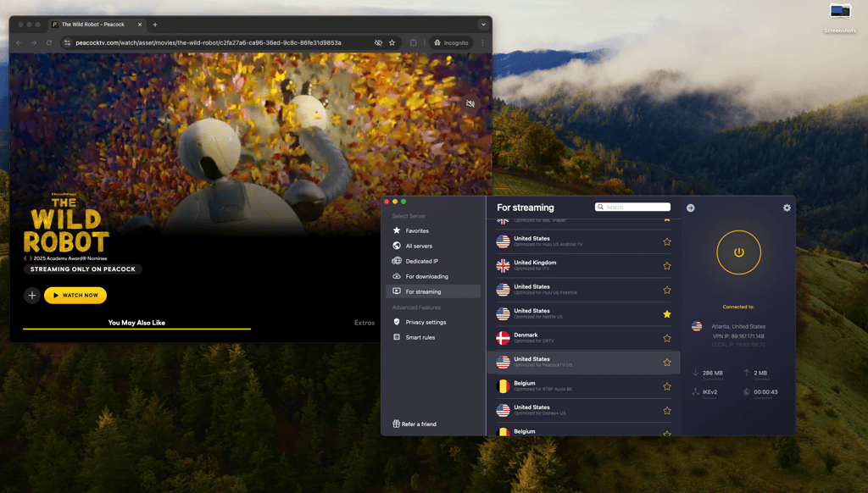Go back in the browser
The image size is (868, 493).
click(x=19, y=42)
